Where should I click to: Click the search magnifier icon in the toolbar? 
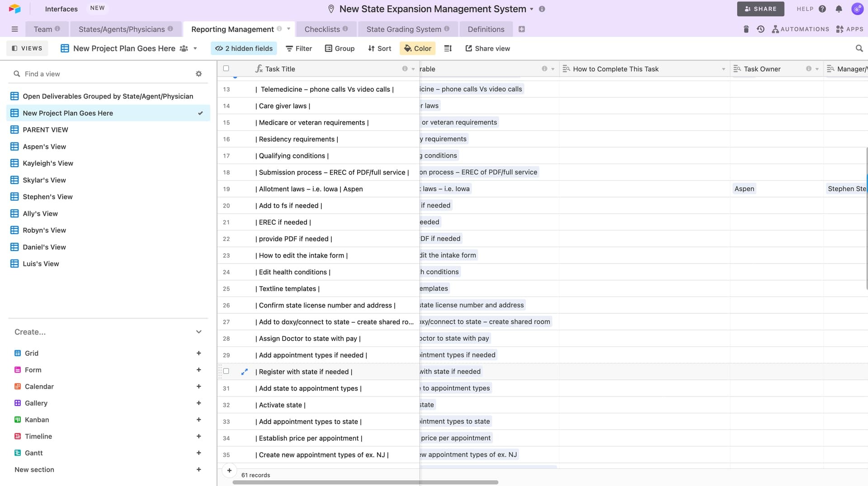pos(859,48)
